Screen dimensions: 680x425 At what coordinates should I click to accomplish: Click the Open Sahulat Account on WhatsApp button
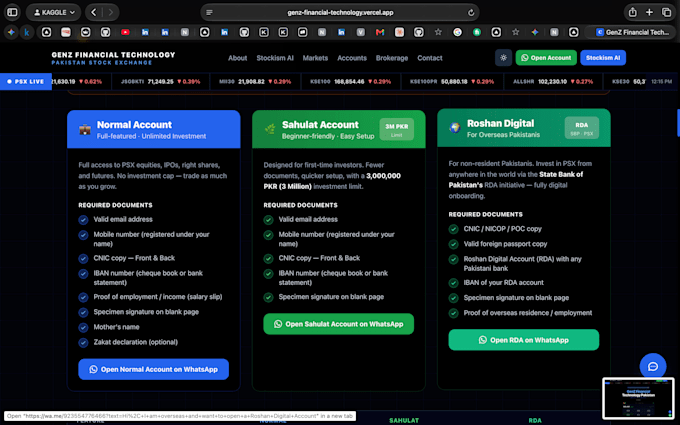339,324
